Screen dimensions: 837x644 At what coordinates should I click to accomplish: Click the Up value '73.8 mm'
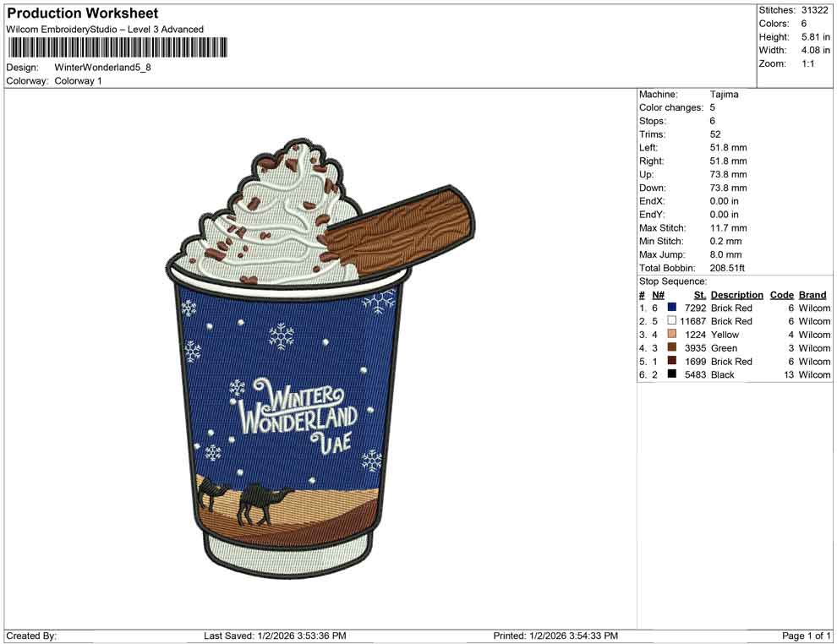coord(728,174)
